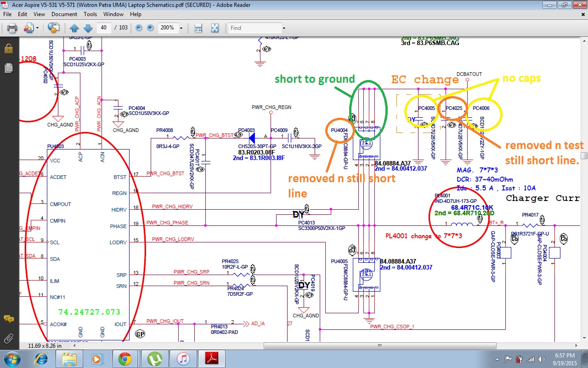
Task: Open the Tools menu
Action: pyautogui.click(x=90, y=14)
